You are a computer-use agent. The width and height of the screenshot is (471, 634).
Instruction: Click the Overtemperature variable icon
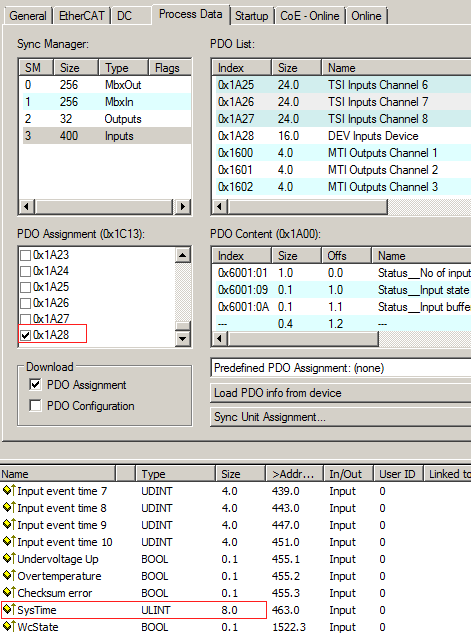click(x=9, y=576)
